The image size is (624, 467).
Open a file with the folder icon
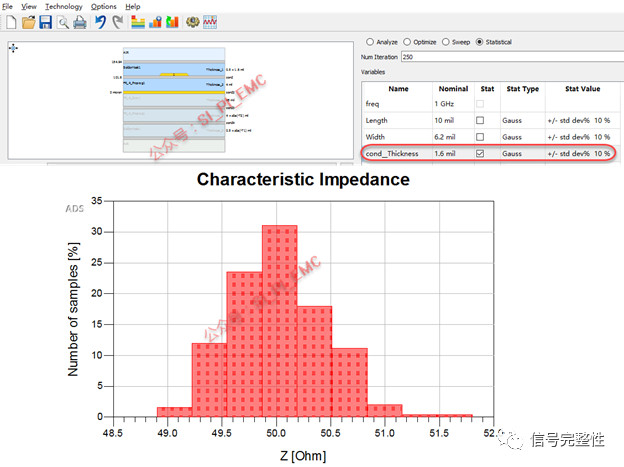click(x=28, y=22)
